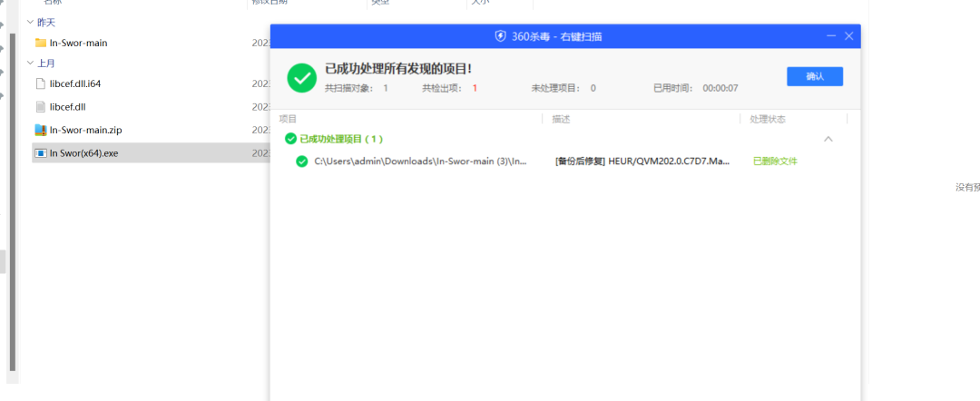Minimize the 360杀毒 scan window
The image size is (980, 401).
(830, 36)
